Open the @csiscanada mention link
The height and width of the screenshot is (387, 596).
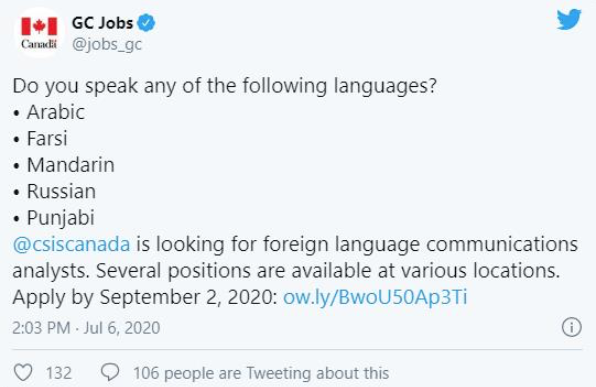click(71, 244)
